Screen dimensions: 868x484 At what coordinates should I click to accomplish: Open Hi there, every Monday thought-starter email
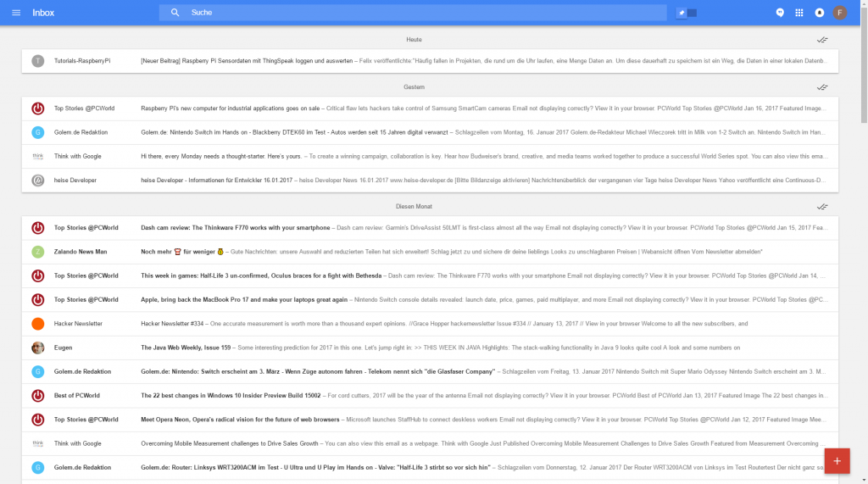click(x=430, y=156)
